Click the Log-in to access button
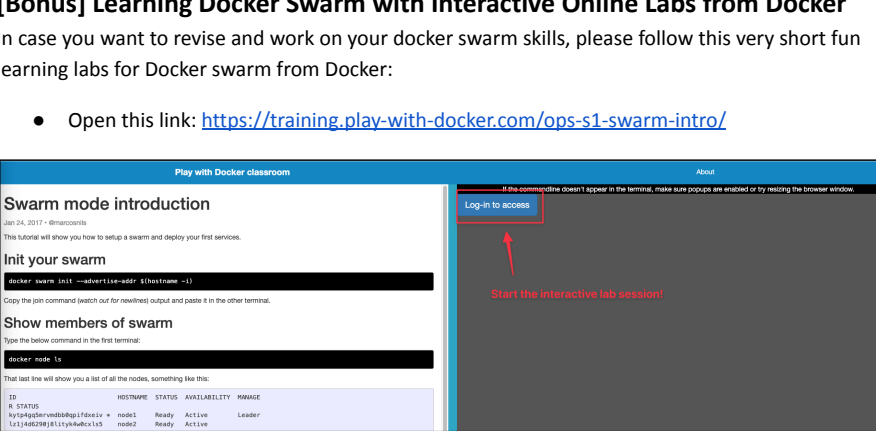The height and width of the screenshot is (431, 876). point(497,205)
